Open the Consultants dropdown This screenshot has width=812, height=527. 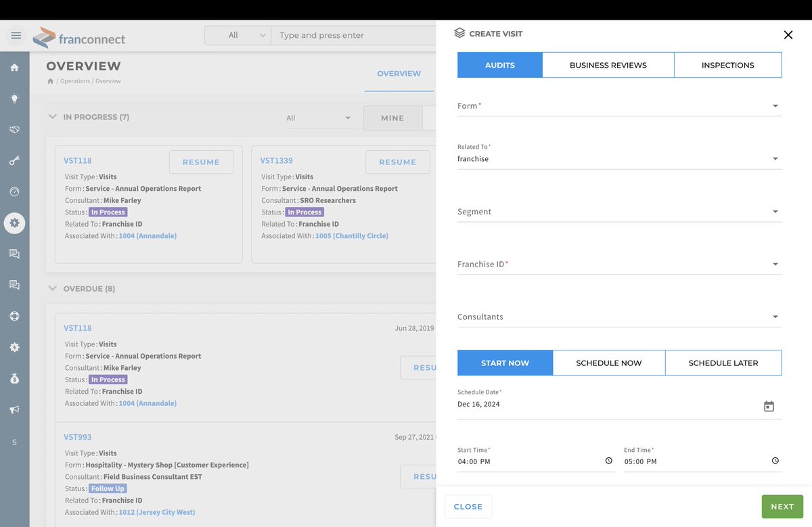(619, 317)
